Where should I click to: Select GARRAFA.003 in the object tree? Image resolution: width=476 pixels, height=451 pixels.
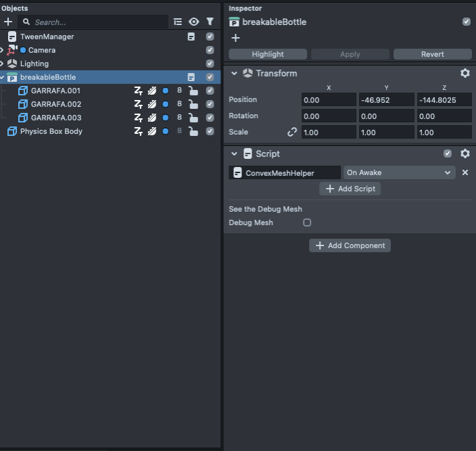pyautogui.click(x=55, y=118)
